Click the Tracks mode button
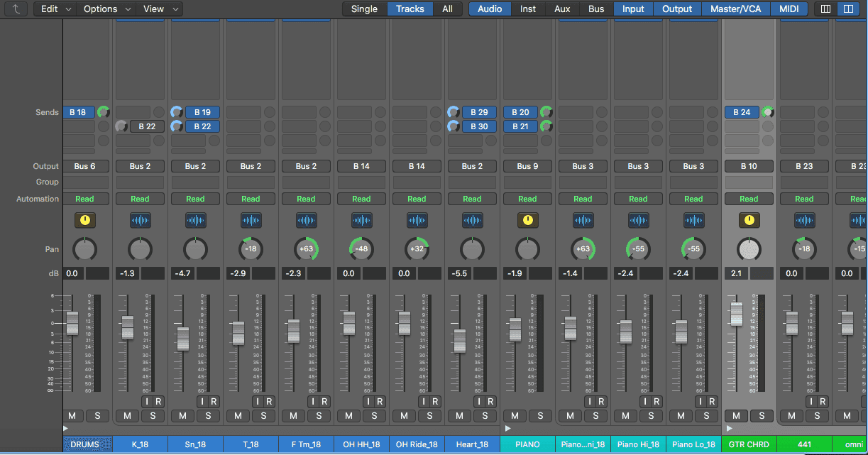868x455 pixels. pos(410,9)
